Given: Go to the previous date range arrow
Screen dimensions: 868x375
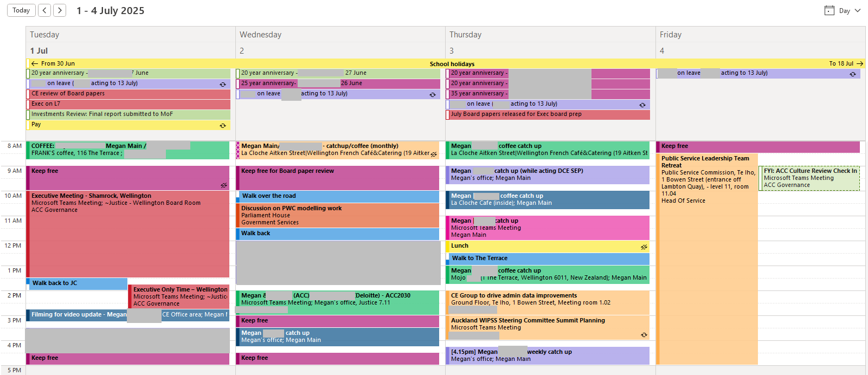Looking at the screenshot, I should point(45,10).
